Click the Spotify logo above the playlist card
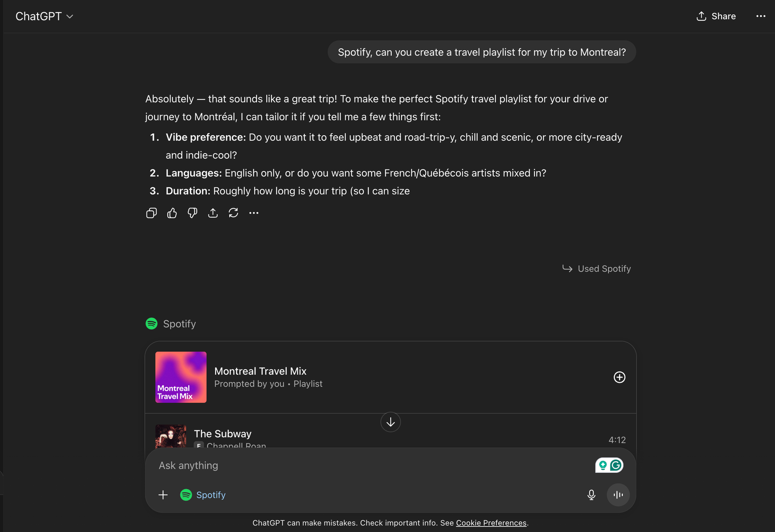Image resolution: width=775 pixels, height=532 pixels. pos(151,324)
